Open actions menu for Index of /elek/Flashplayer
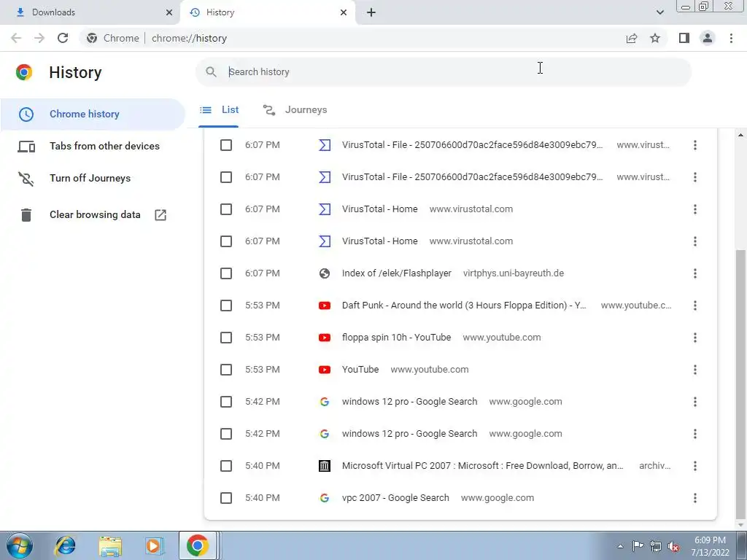Screen dimensions: 747x560 [x=695, y=273]
